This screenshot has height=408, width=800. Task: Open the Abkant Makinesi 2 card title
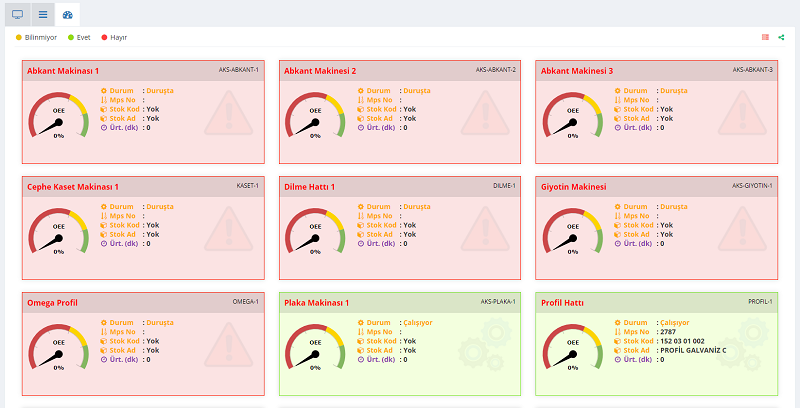coord(320,71)
